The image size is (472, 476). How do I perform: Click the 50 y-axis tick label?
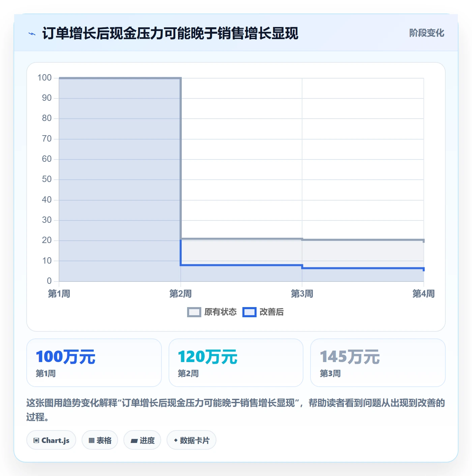[47, 179]
